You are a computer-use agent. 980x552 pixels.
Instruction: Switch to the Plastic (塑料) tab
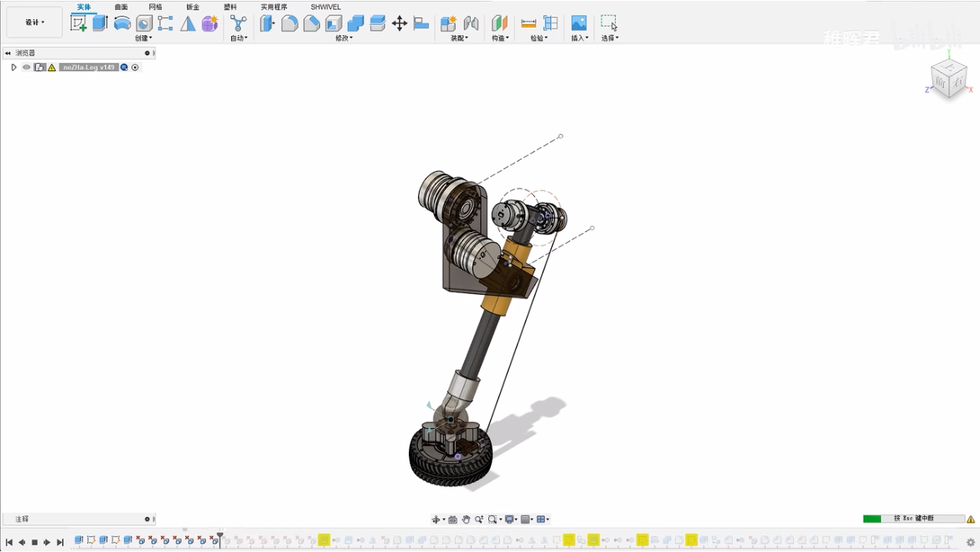(230, 7)
